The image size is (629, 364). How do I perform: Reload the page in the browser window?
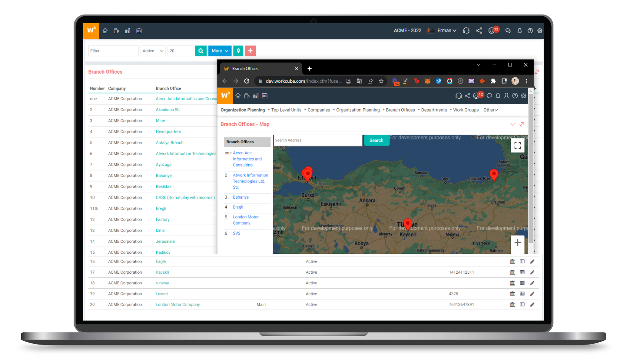(x=247, y=81)
